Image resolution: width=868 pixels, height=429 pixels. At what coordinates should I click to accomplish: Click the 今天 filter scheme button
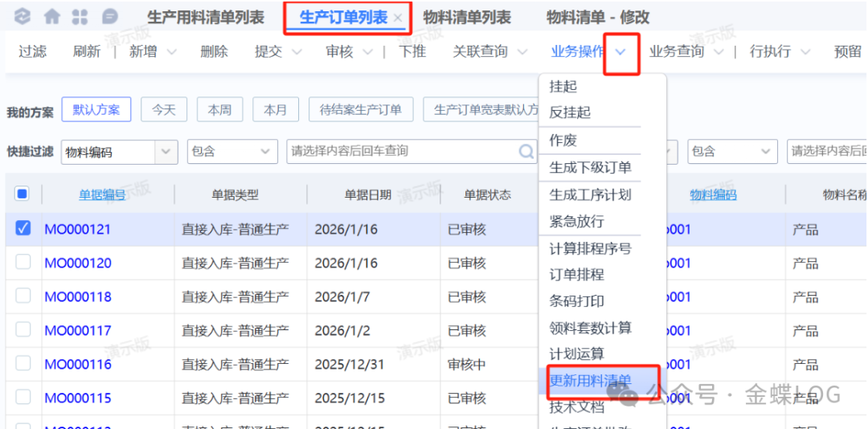164,110
